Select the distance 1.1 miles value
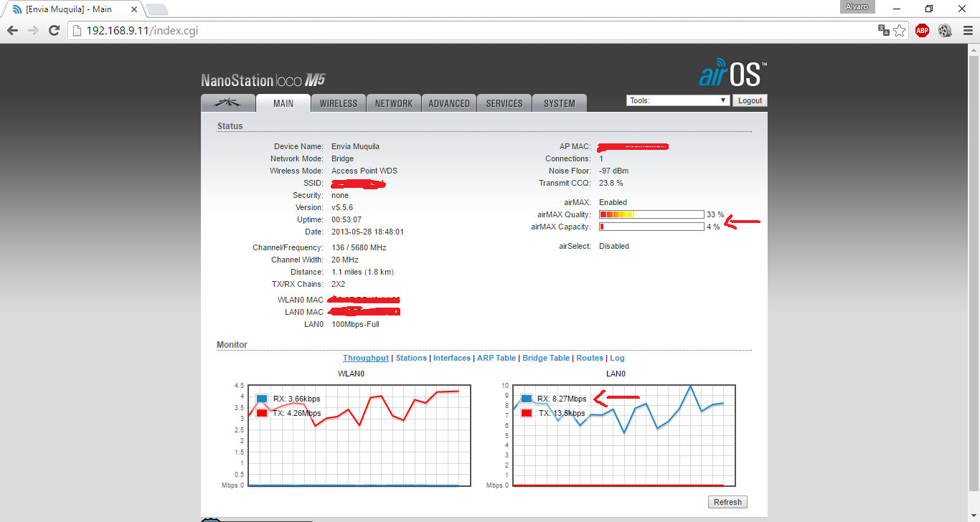980x522 pixels. click(362, 272)
